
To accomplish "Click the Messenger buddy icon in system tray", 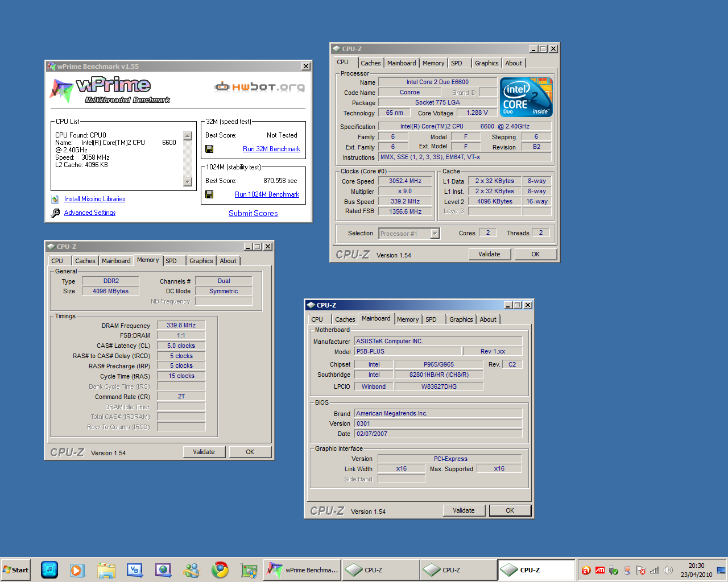I will 627,570.
